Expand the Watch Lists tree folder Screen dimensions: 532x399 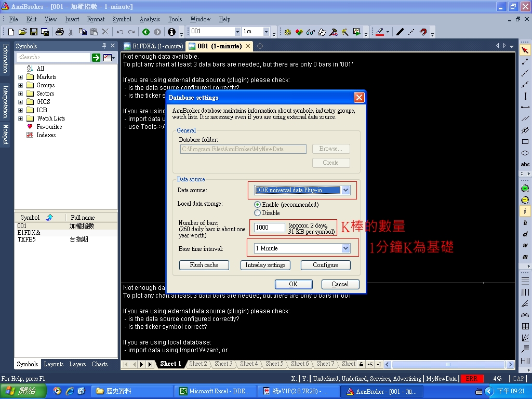click(21, 119)
